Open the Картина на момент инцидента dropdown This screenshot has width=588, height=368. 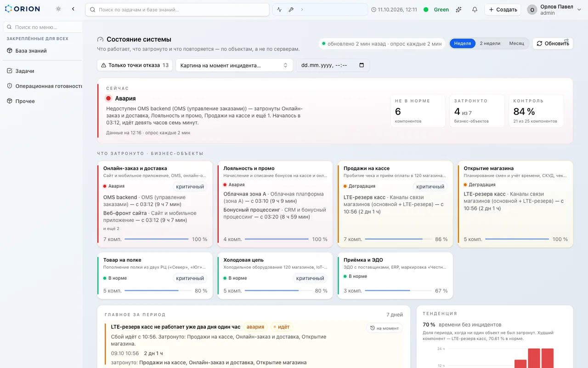coord(234,65)
